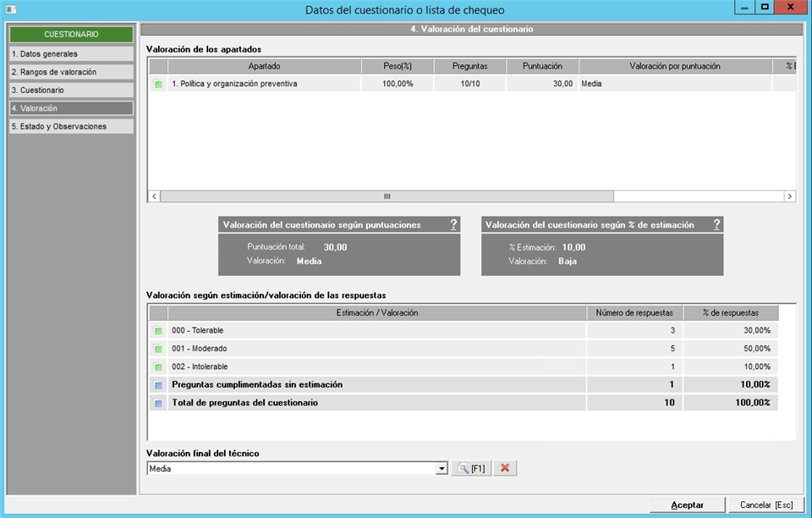
Task: Go to 3. Cuestionario section
Action: [x=71, y=90]
